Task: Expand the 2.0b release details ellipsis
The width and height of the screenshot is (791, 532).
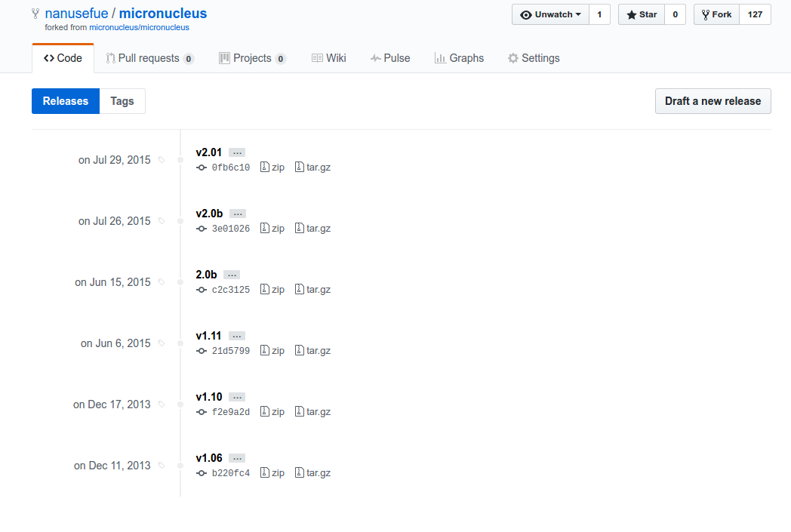Action: [x=232, y=275]
